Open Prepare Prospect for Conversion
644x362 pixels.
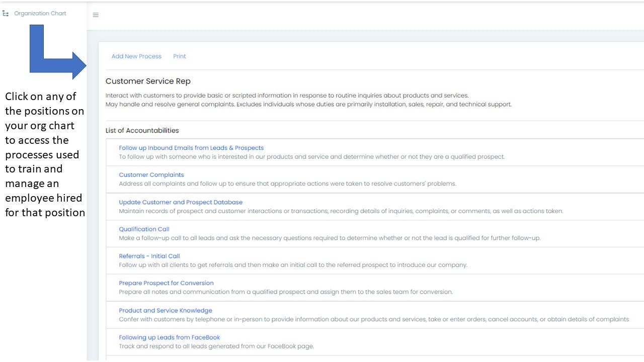[166, 283]
